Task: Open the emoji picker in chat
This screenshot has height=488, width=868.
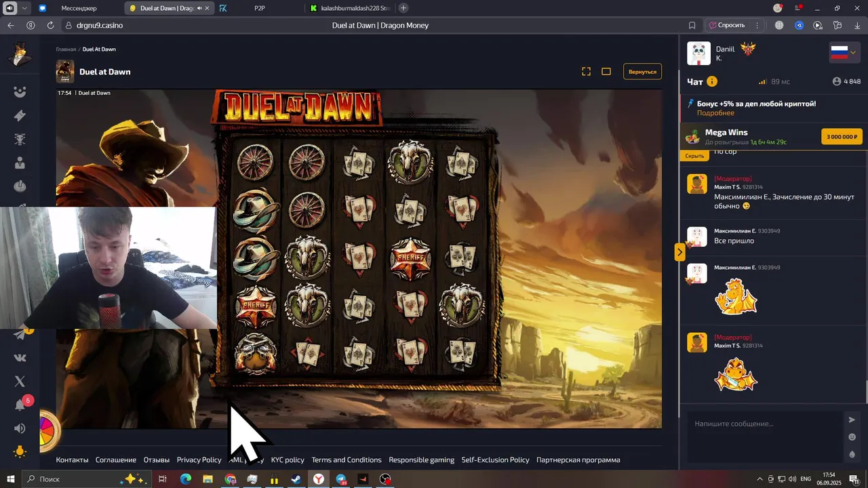Action: tap(852, 437)
